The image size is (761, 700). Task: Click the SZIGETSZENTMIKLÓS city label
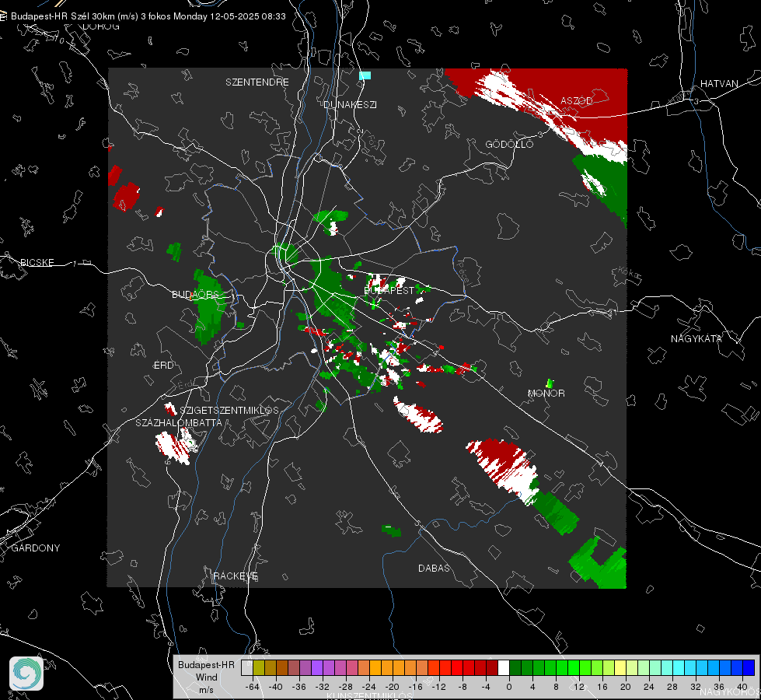(x=229, y=410)
